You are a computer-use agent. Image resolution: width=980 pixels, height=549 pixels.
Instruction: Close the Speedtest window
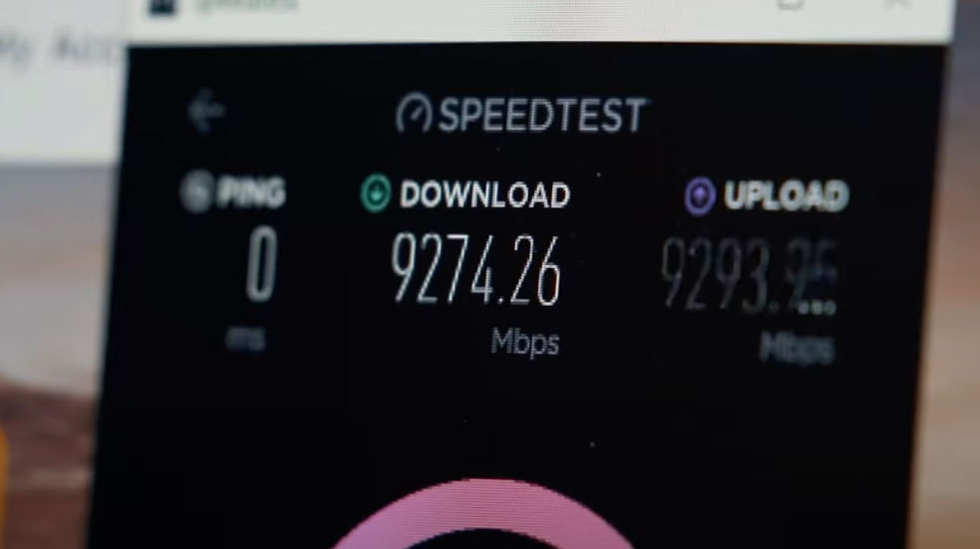coord(897,4)
